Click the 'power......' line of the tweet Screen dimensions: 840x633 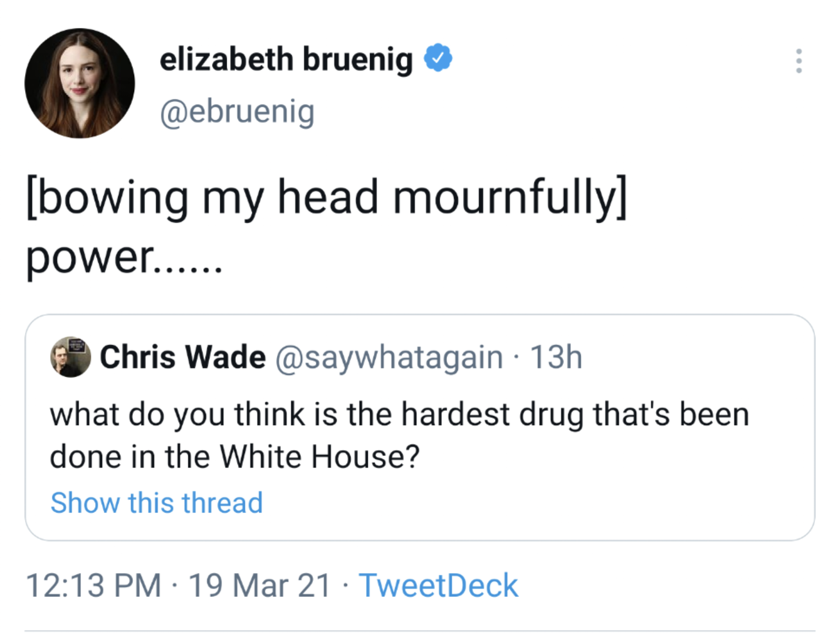[124, 257]
